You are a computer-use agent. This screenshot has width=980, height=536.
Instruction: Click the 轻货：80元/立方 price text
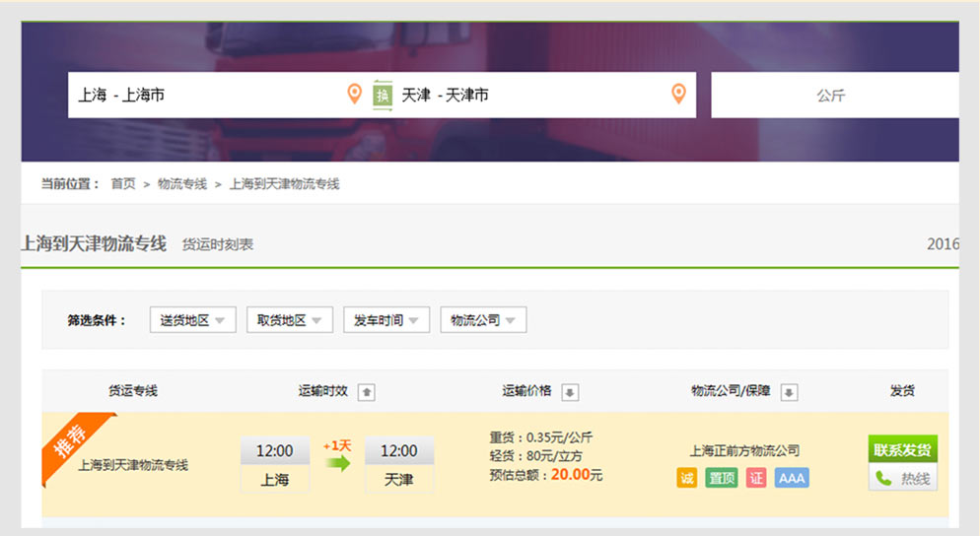(x=535, y=456)
